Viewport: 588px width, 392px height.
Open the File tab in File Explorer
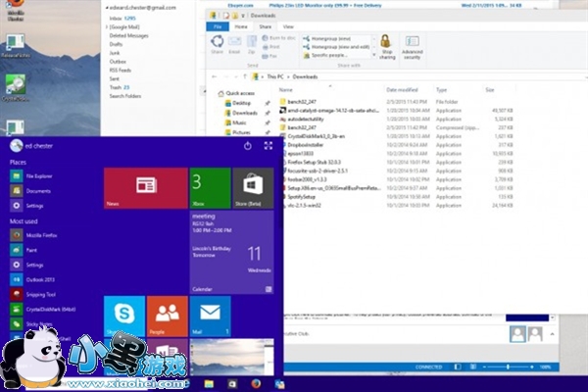[x=219, y=27]
